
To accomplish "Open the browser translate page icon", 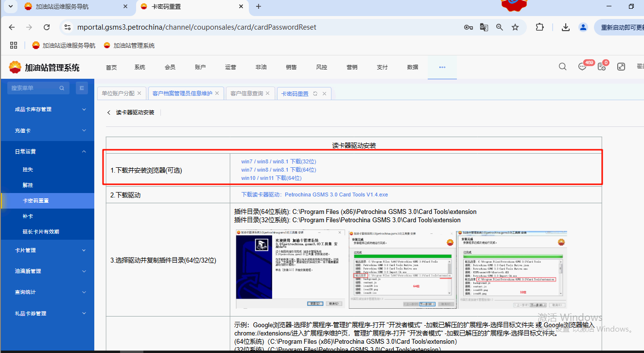I will (484, 27).
